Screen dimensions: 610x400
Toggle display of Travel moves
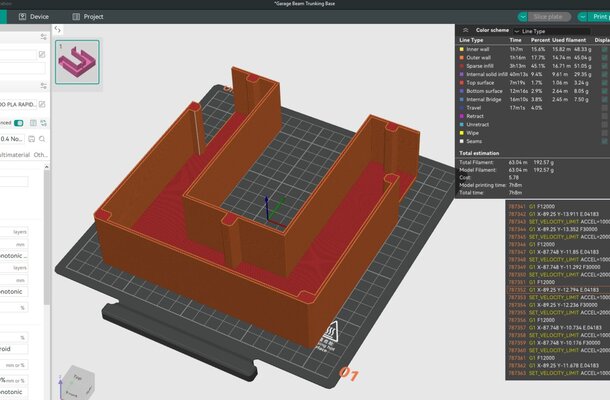click(x=604, y=108)
